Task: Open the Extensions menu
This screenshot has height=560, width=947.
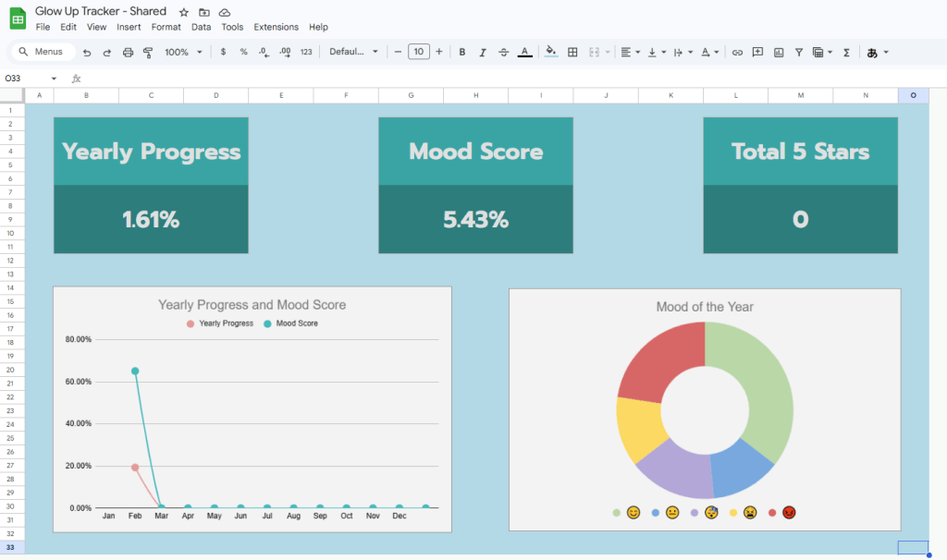Action: click(276, 28)
